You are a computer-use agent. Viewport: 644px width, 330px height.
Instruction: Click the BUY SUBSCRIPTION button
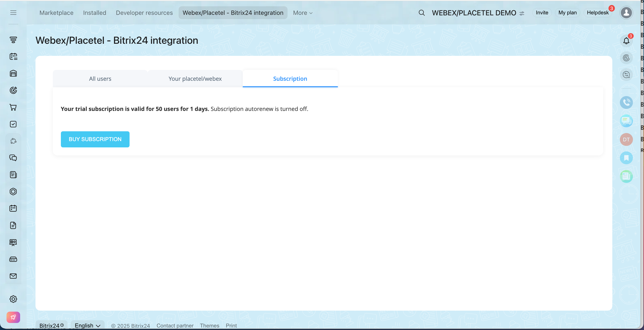(x=95, y=139)
